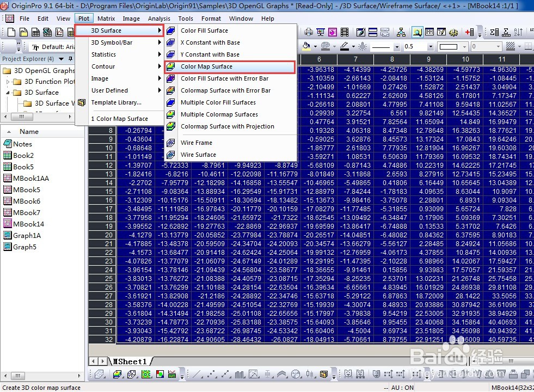Open the Matrix menu

[106, 19]
